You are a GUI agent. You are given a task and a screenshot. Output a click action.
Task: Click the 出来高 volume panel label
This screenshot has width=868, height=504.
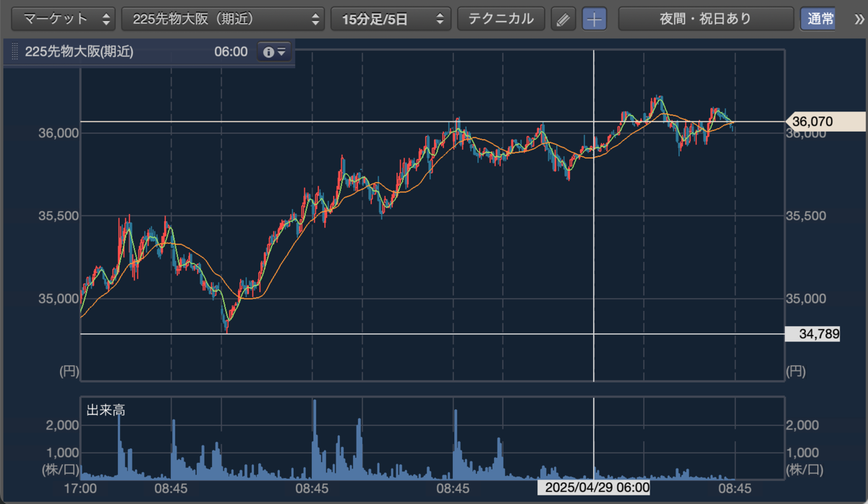pyautogui.click(x=106, y=410)
